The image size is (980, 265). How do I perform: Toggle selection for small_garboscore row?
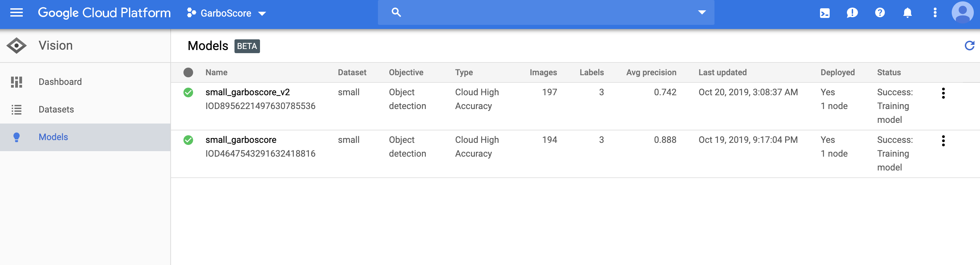pyautogui.click(x=188, y=140)
